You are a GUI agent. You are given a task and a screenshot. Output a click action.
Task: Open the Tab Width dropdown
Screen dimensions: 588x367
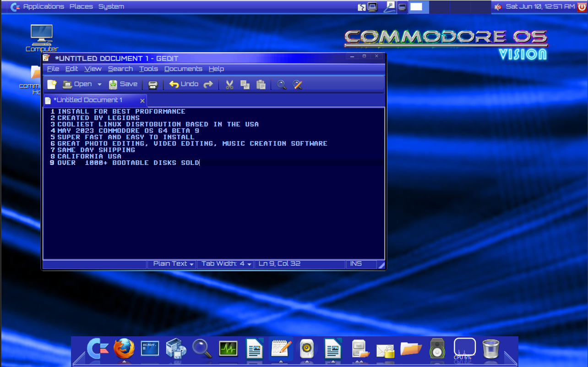click(x=226, y=264)
